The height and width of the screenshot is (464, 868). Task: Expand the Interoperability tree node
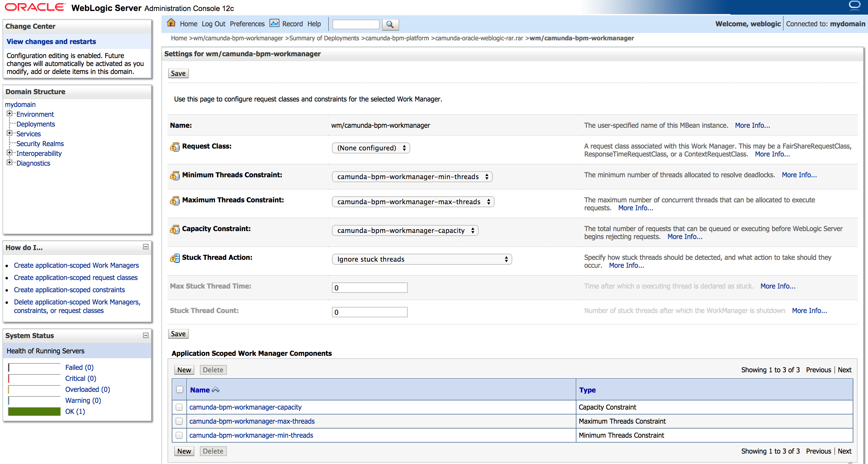(9, 153)
